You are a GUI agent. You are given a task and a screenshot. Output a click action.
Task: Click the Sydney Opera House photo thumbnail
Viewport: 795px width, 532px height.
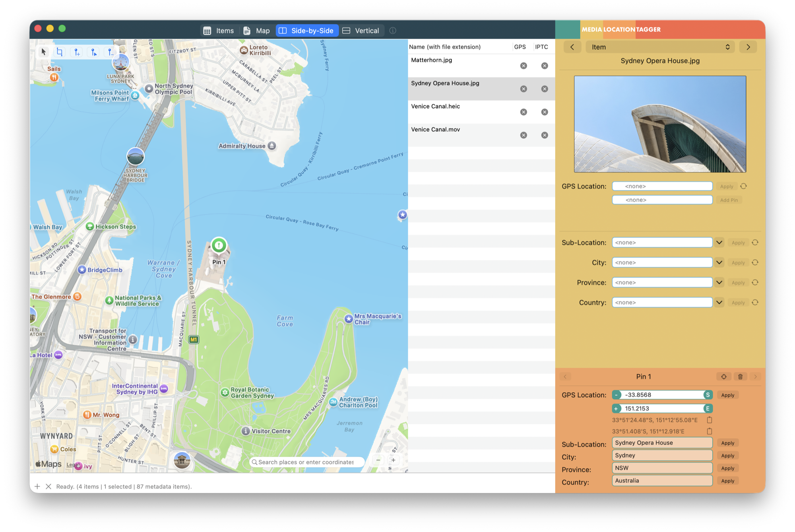pos(660,124)
